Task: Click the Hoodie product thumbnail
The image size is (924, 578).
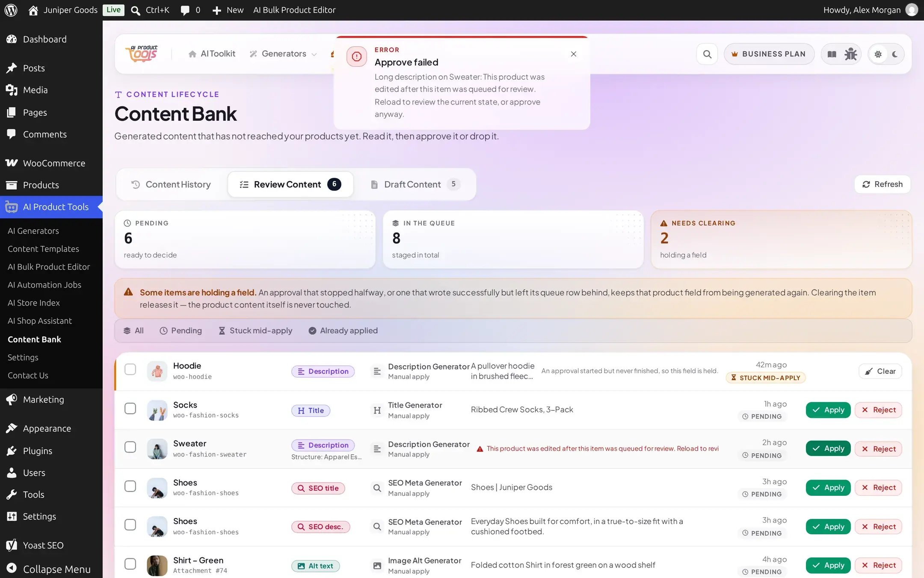Action: click(x=157, y=371)
